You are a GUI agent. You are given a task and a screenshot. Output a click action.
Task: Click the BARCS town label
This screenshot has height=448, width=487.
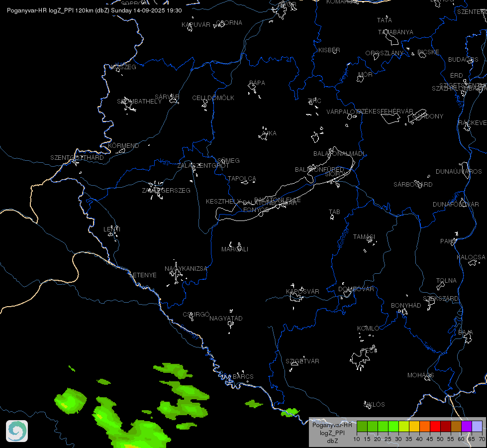pos(243,377)
